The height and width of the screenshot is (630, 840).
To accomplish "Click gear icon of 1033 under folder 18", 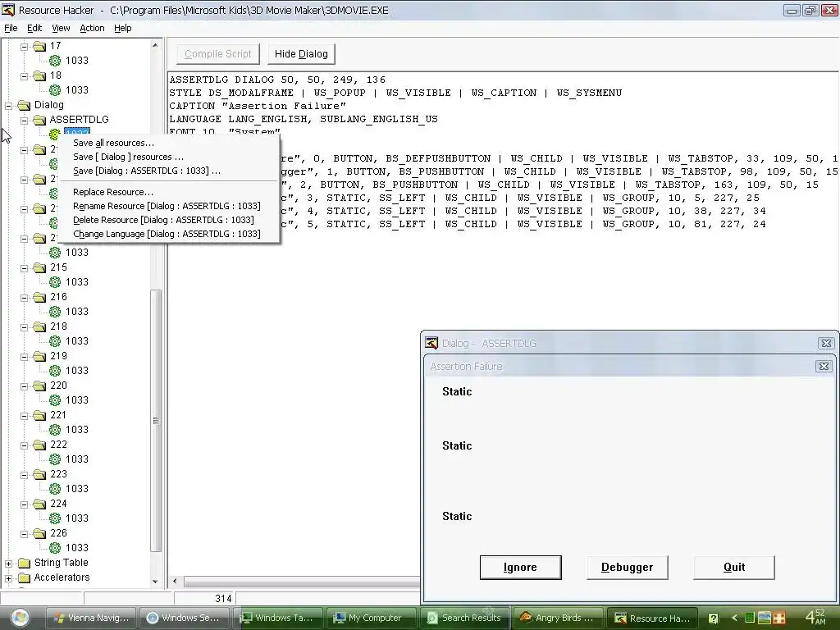I will (x=55, y=90).
